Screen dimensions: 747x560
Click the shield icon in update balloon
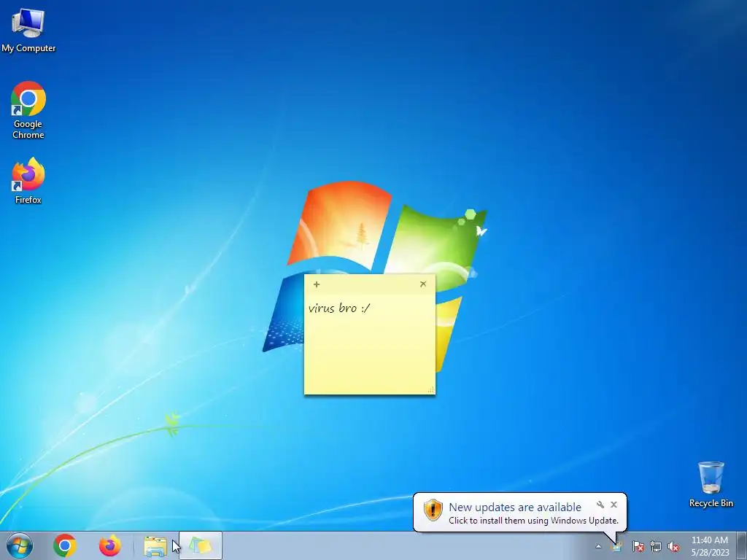click(x=433, y=510)
